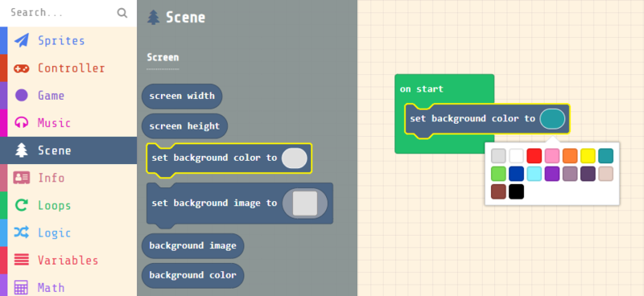Viewport: 644px width, 296px height.
Task: Pick the red color swatch
Action: click(x=535, y=156)
